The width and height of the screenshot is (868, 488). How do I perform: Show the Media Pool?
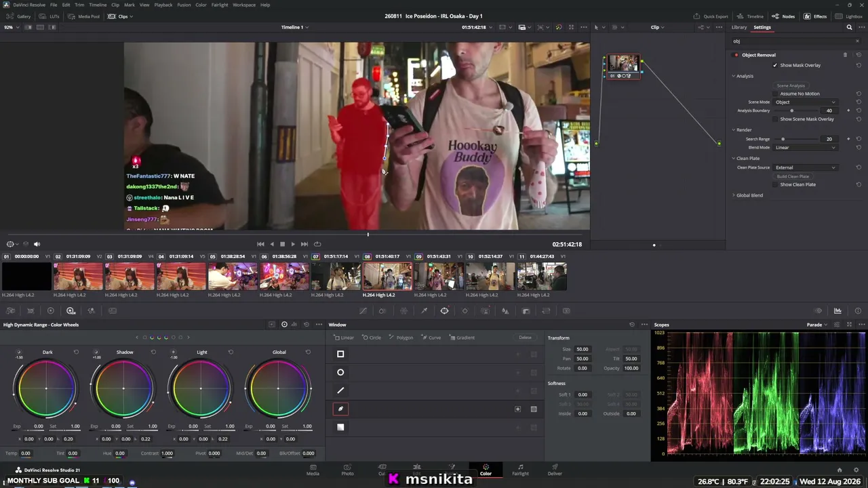click(85, 16)
